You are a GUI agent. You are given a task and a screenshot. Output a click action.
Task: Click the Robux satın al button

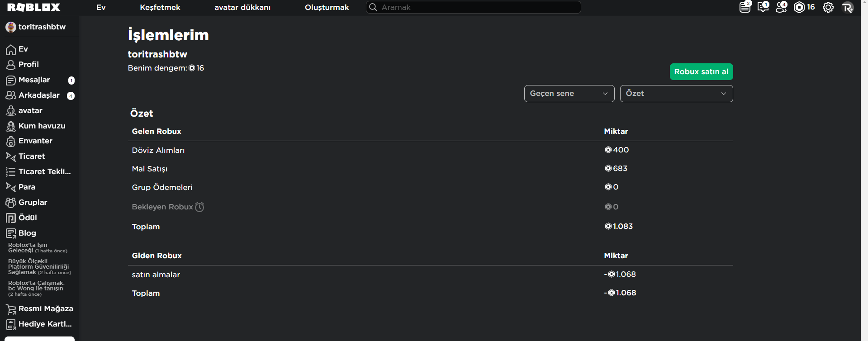[x=701, y=71]
